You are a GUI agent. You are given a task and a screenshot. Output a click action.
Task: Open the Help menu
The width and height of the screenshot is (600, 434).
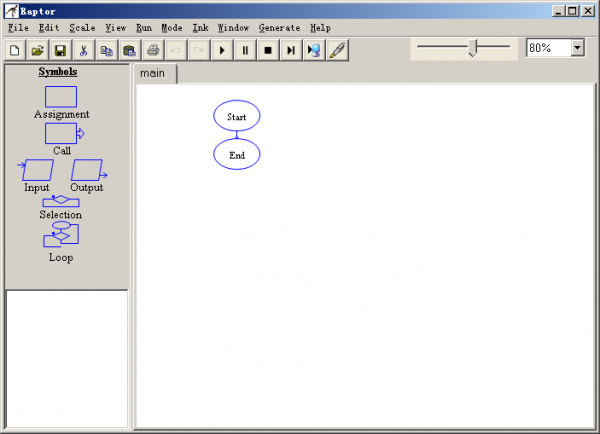coord(320,28)
